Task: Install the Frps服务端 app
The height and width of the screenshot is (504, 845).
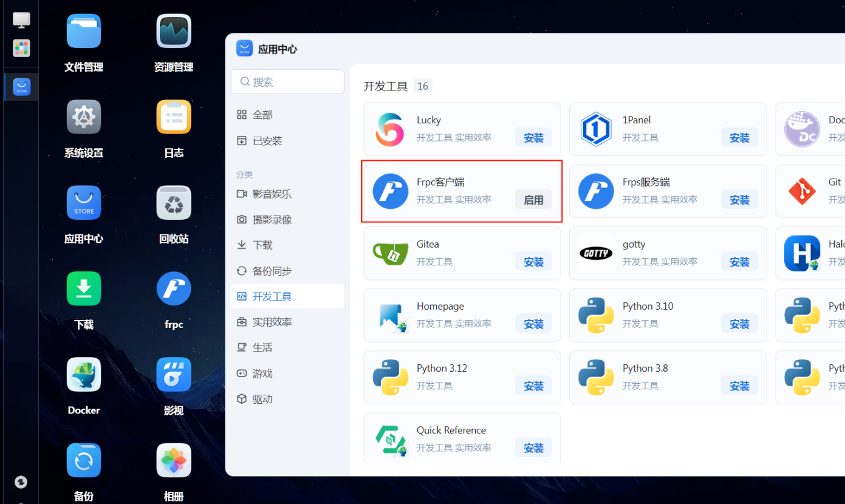Action: pos(739,200)
